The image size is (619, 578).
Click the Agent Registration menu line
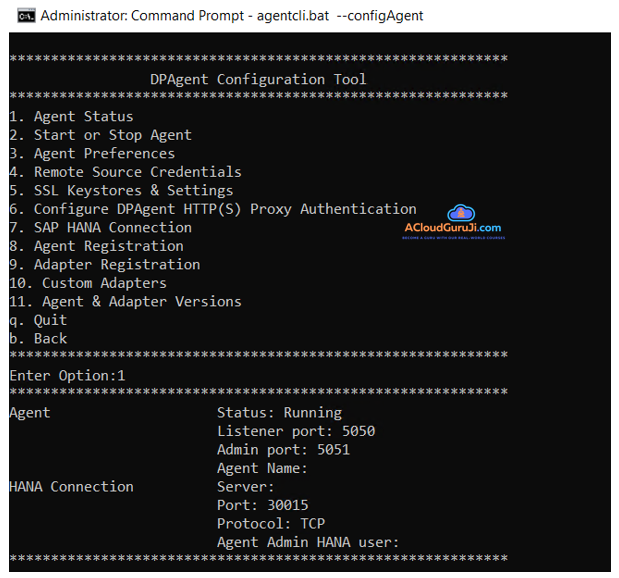(96, 246)
